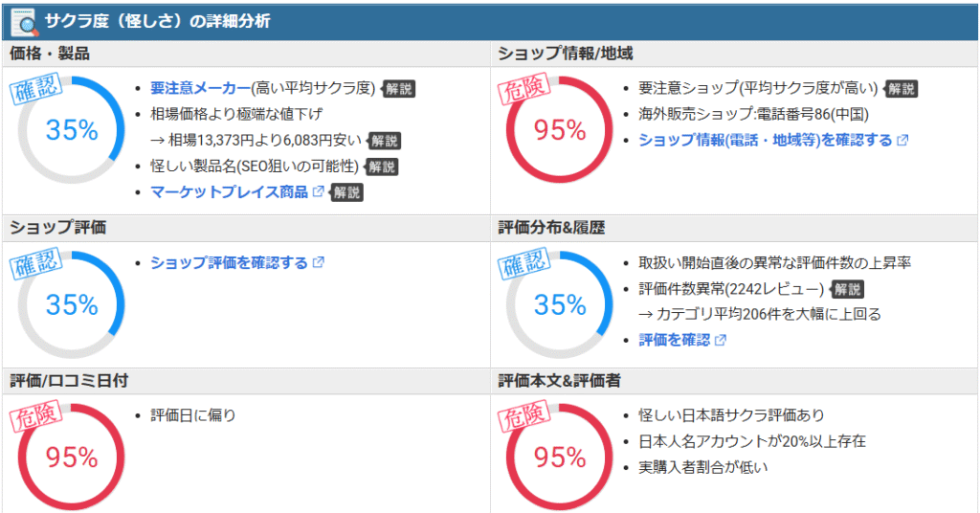The image size is (980, 513).
Task: Click external-link icon after ショップ情報(電話・地域等)を確認する
Action: coord(902,140)
